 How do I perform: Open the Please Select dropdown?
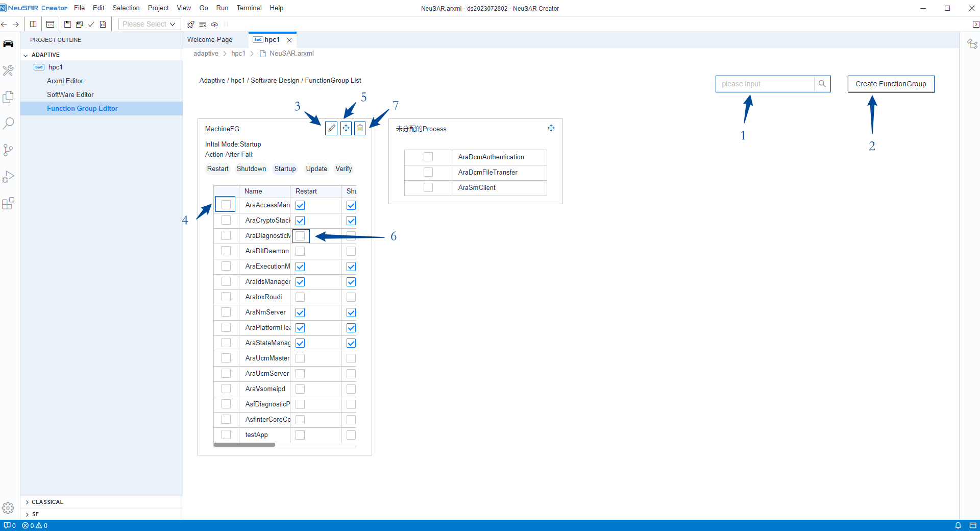(149, 24)
